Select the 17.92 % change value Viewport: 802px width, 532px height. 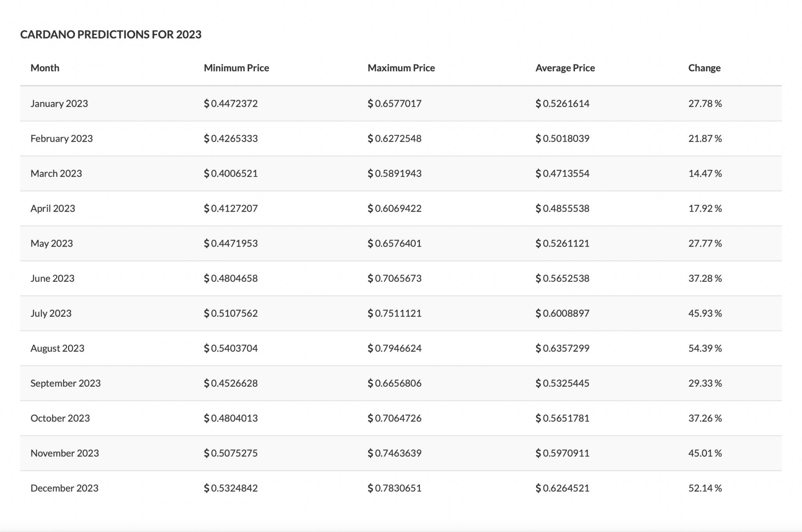click(x=705, y=208)
